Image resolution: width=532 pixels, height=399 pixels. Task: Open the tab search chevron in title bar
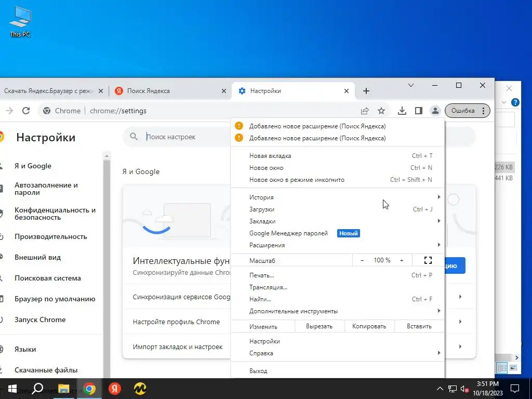tap(411, 85)
